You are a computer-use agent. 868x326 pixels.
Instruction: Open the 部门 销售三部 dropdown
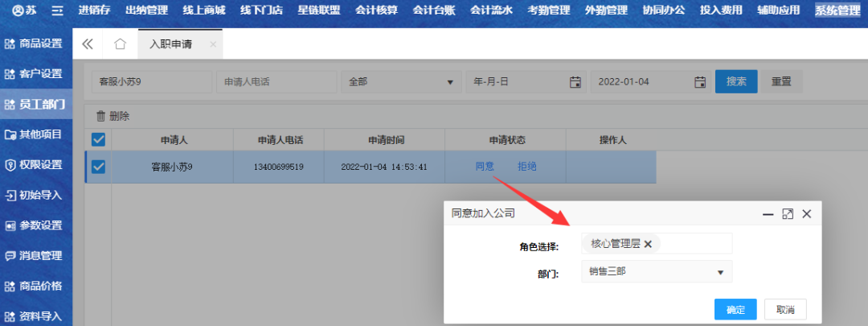tap(656, 271)
